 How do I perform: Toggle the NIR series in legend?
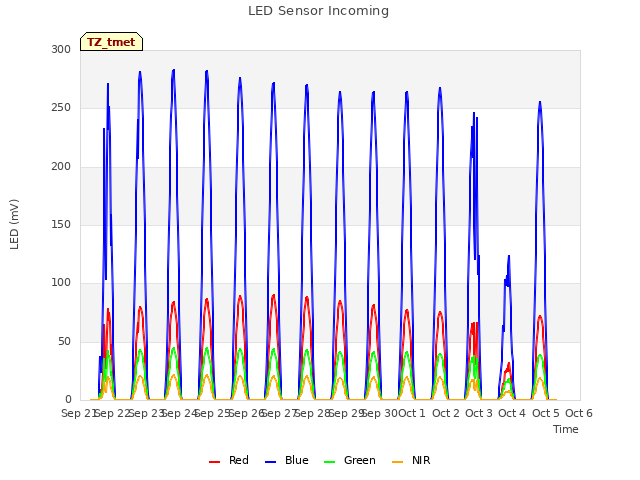(x=411, y=460)
